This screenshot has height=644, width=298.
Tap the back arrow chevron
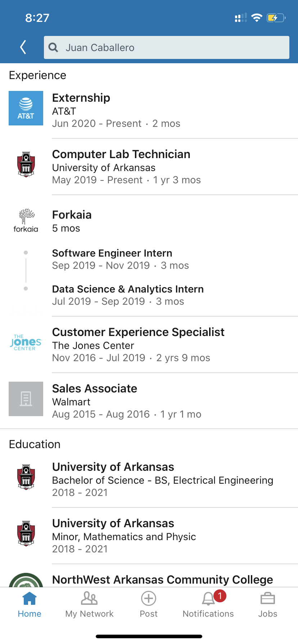click(x=23, y=47)
